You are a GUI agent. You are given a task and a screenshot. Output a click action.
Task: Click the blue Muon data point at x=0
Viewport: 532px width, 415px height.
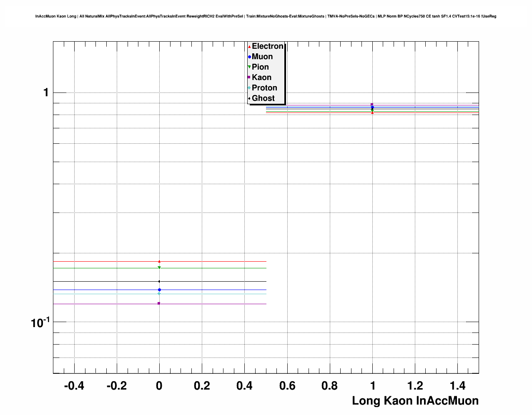pyautogui.click(x=159, y=290)
